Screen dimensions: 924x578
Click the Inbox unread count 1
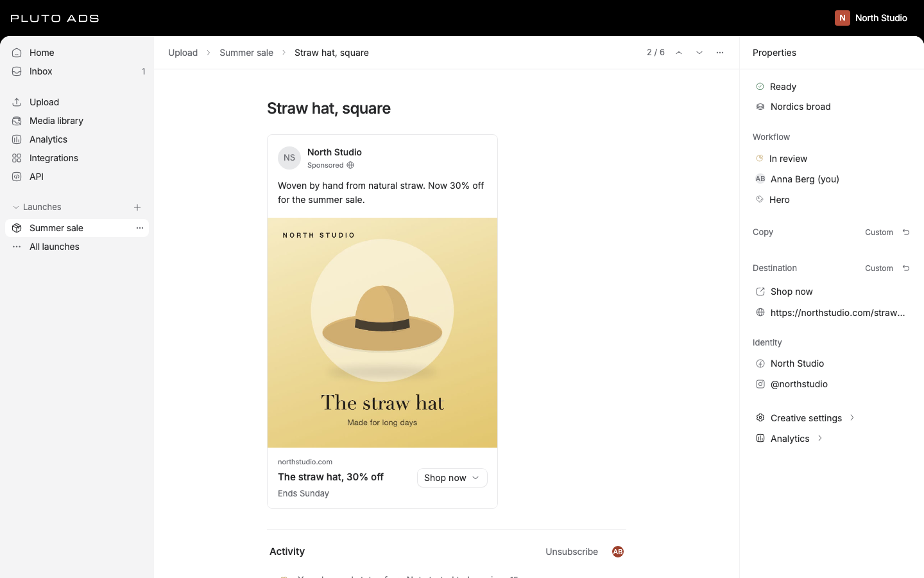click(143, 71)
